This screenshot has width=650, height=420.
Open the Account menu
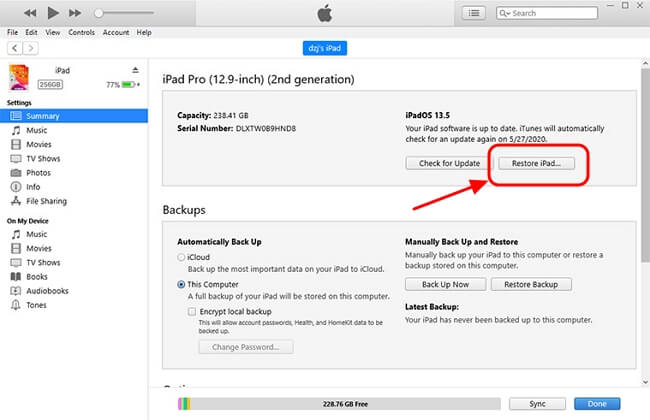click(116, 32)
